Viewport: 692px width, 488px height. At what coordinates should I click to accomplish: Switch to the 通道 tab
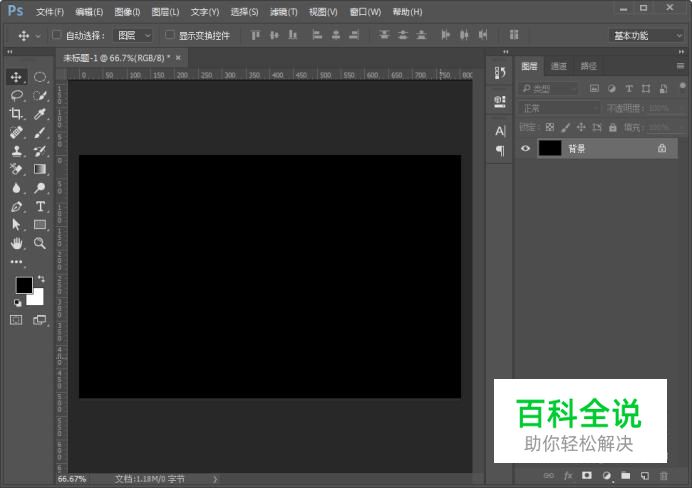pos(558,66)
